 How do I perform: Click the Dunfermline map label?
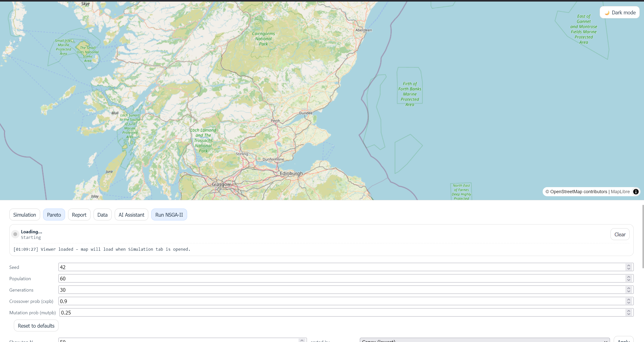[x=273, y=159]
